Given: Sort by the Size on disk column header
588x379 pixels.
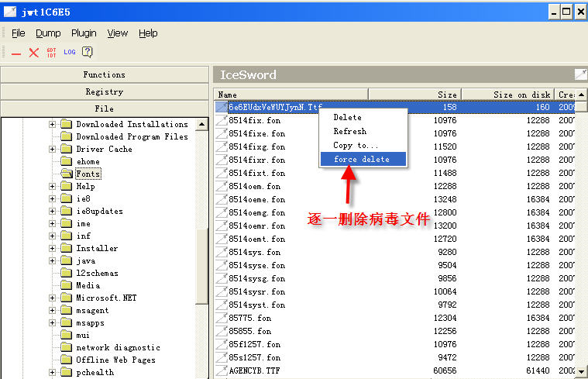Looking at the screenshot, I should coord(507,95).
